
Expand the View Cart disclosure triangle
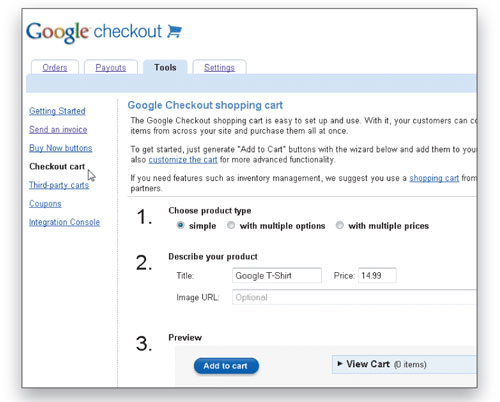[x=340, y=364]
